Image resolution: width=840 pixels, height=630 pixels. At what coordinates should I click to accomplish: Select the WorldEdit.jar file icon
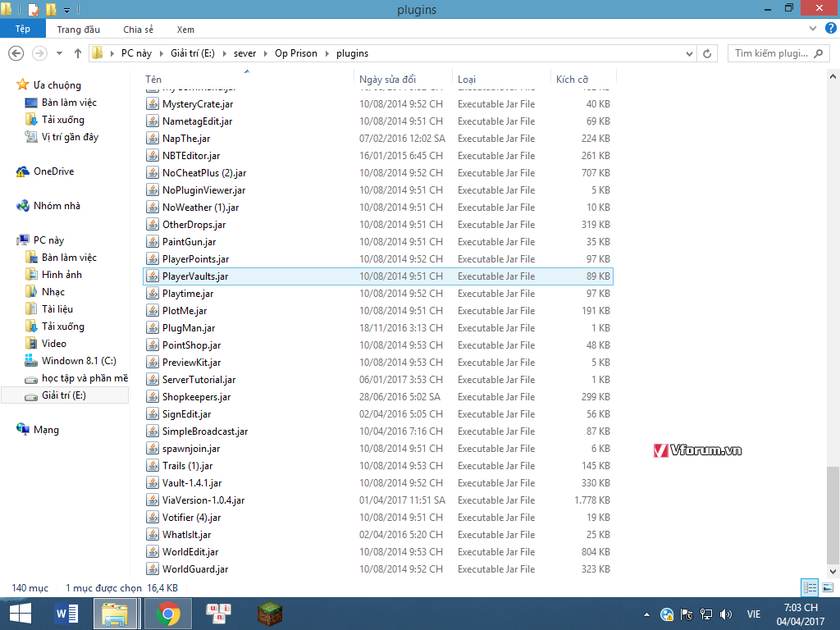[x=153, y=552]
